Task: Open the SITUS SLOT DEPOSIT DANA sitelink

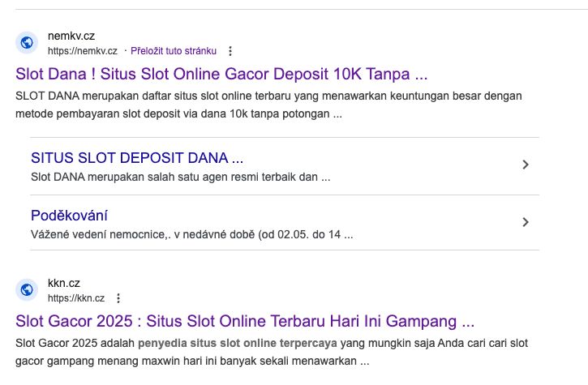Action: [137, 158]
